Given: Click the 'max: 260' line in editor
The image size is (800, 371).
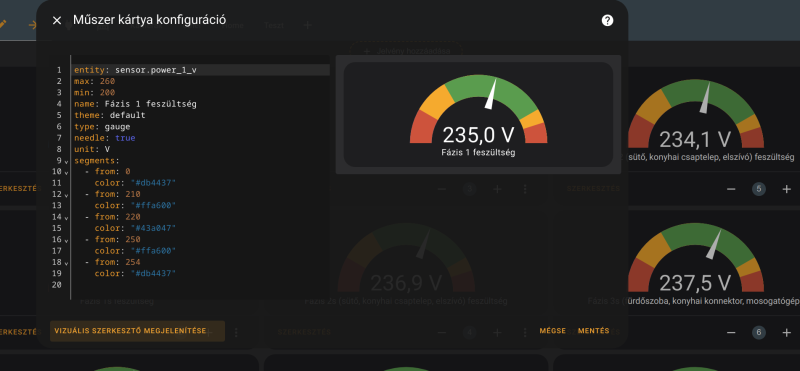Looking at the screenshot, I should point(94,81).
